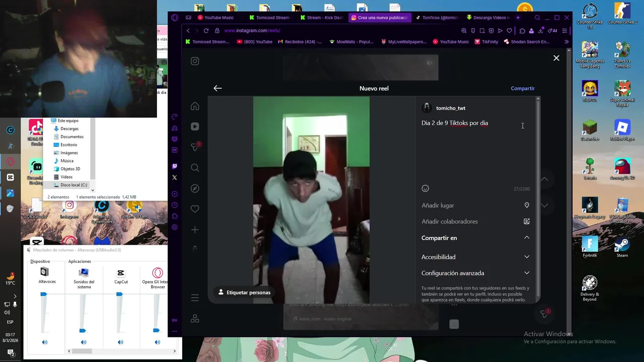Open Recibidos (424) Gmail bookmark

[300, 42]
